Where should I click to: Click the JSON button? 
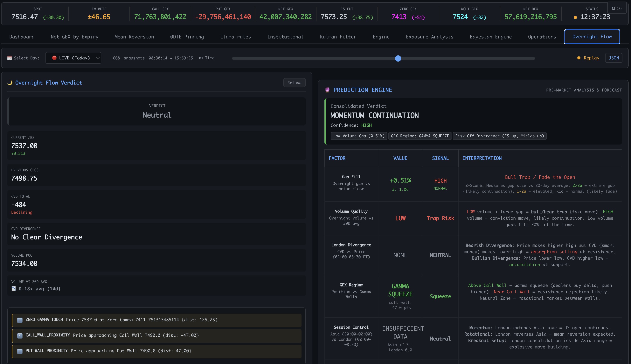point(614,58)
